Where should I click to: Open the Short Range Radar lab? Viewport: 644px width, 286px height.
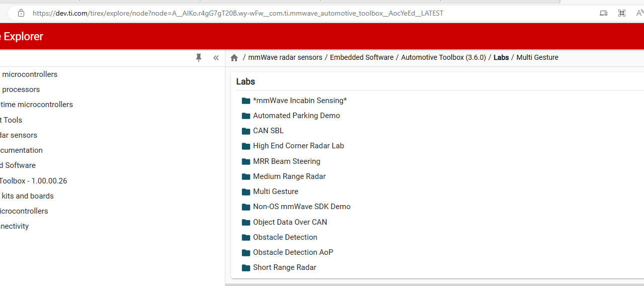pyautogui.click(x=285, y=267)
